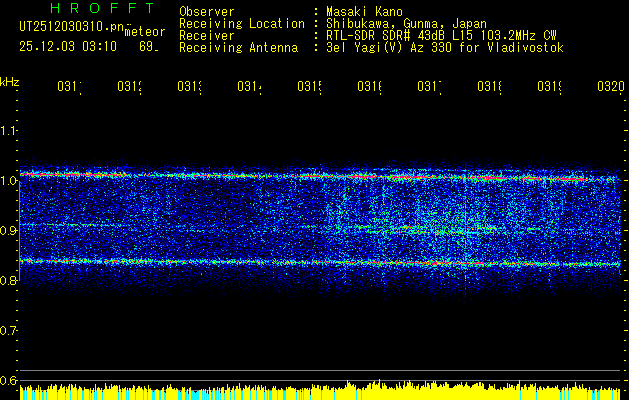Click the 0317 time marker

(x=429, y=87)
